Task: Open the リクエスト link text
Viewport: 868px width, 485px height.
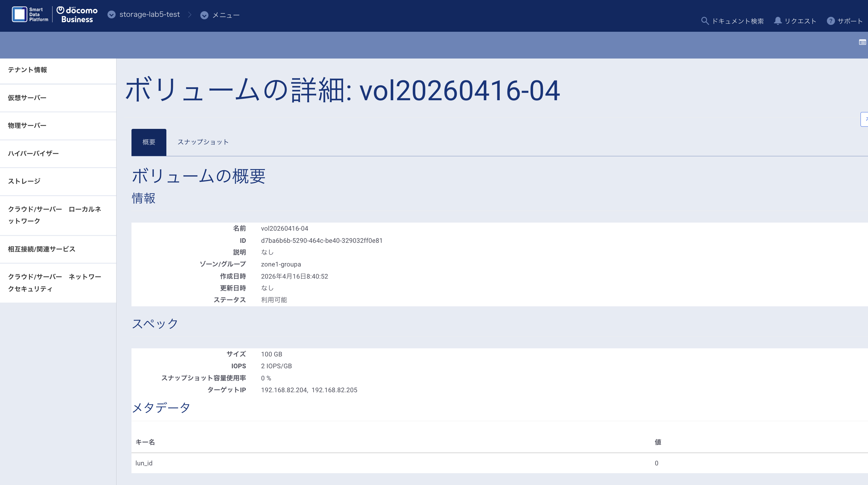Action: tap(800, 21)
